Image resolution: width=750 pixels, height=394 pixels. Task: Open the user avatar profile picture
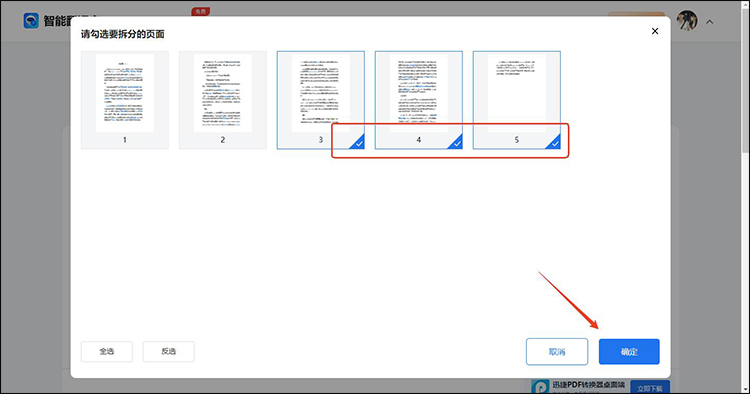pos(687,21)
